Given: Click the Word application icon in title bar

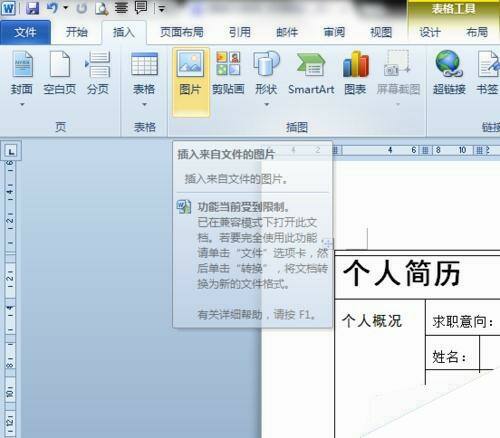Looking at the screenshot, I should pyautogui.click(x=8, y=8).
